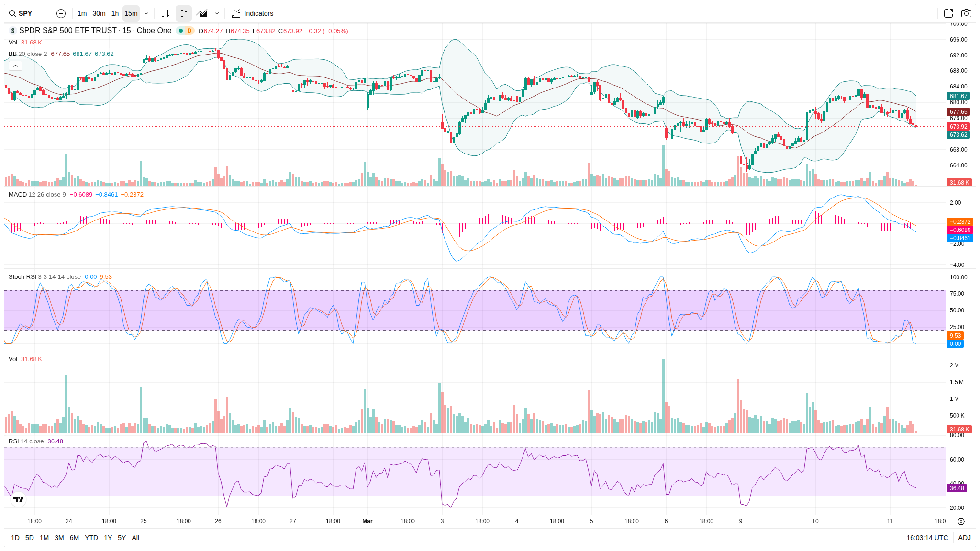This screenshot has width=980, height=551.
Task: Click the 673.92 current price label
Action: (958, 127)
